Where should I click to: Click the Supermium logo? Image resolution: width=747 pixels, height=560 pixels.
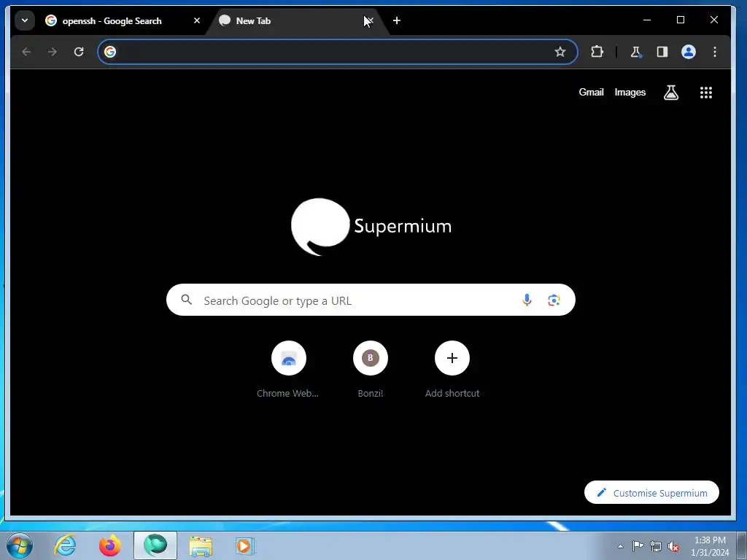coord(371,227)
